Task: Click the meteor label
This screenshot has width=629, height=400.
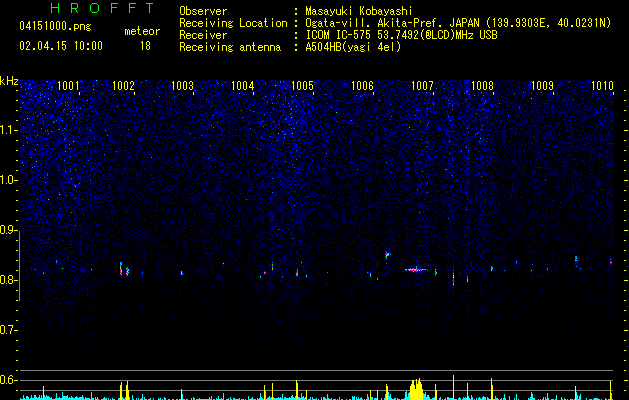Action: point(142,31)
